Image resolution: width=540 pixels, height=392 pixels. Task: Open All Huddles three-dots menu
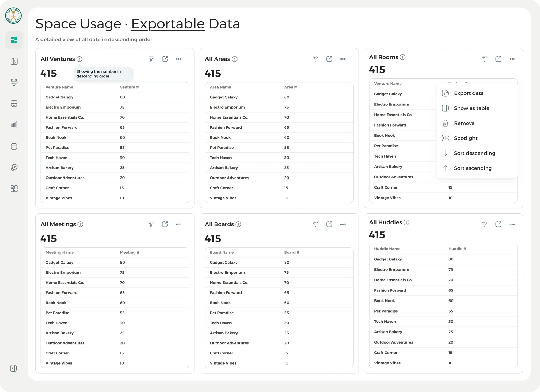click(x=512, y=224)
